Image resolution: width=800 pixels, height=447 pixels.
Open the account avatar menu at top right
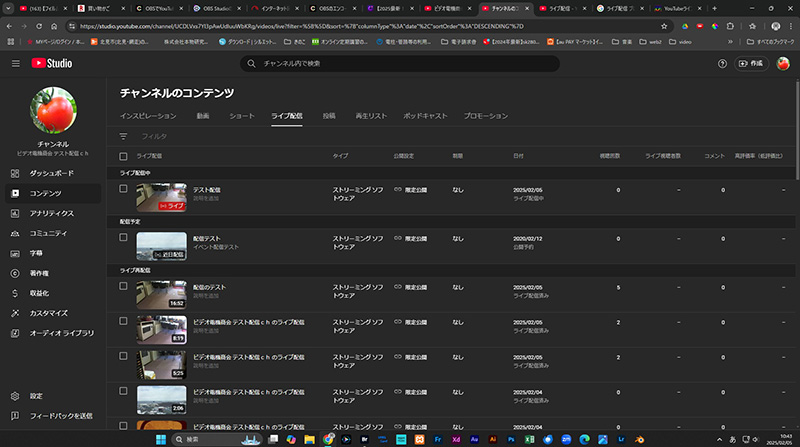(x=783, y=63)
